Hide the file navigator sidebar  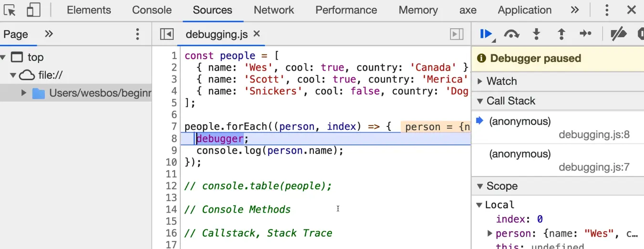(166, 34)
